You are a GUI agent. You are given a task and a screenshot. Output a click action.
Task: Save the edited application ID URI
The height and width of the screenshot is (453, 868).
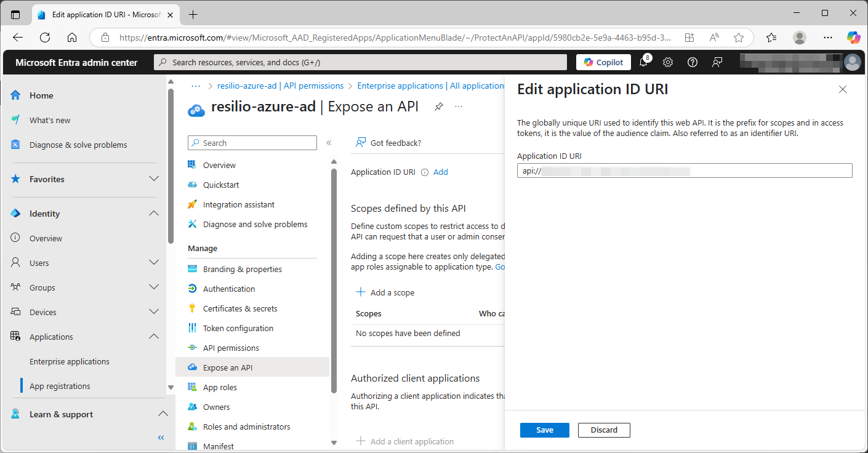(544, 430)
